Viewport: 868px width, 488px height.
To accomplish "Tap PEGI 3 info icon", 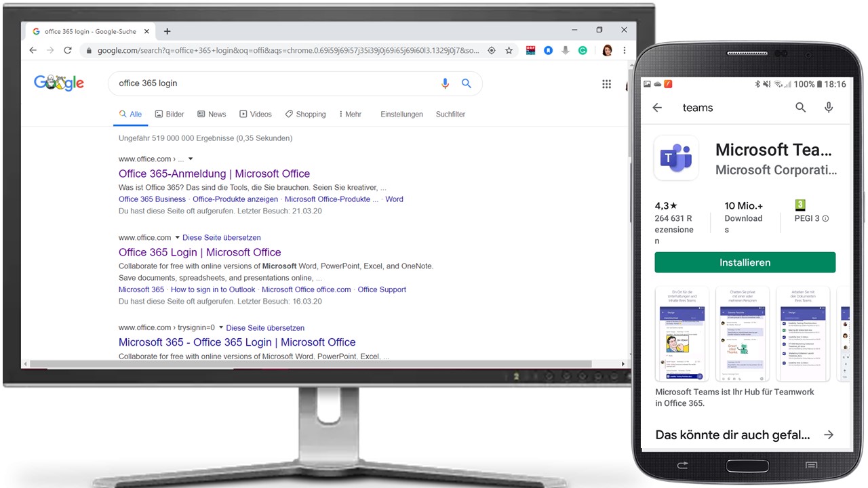I will coord(825,219).
